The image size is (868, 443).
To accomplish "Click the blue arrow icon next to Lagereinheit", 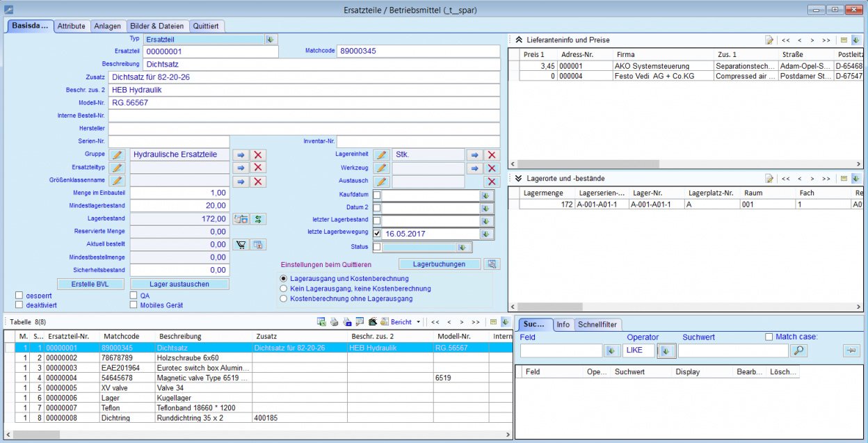I will pos(474,154).
